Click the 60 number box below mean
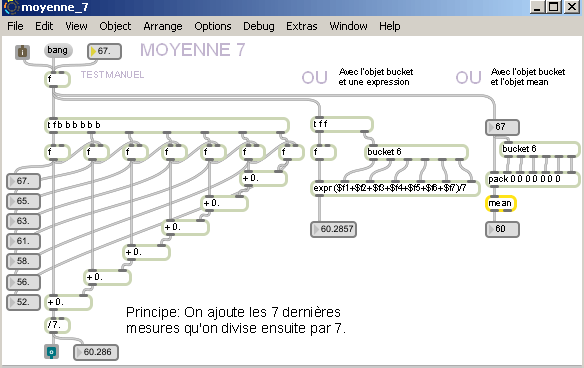584x368 pixels. coord(502,229)
